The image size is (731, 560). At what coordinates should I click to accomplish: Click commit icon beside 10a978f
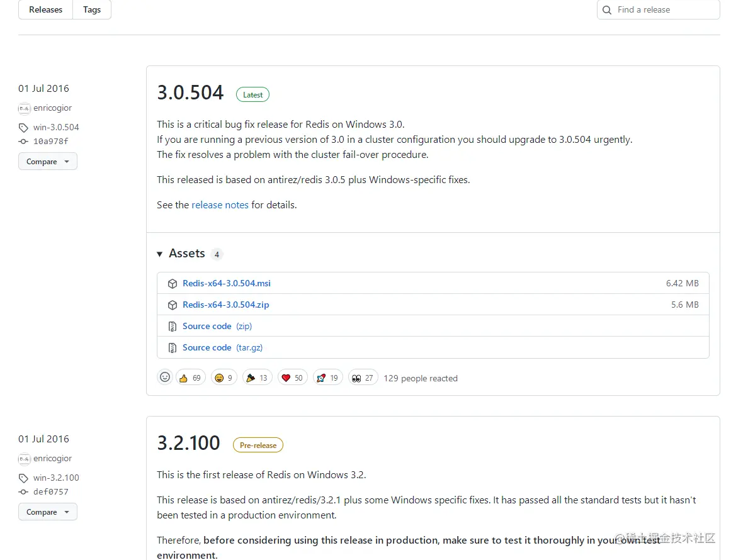(23, 141)
